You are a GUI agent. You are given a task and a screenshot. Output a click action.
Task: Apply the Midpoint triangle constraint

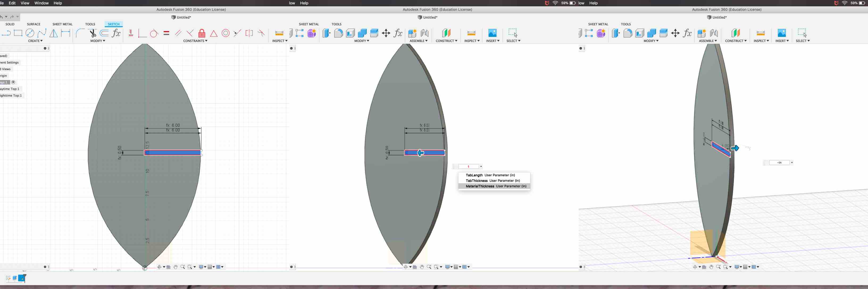point(214,33)
